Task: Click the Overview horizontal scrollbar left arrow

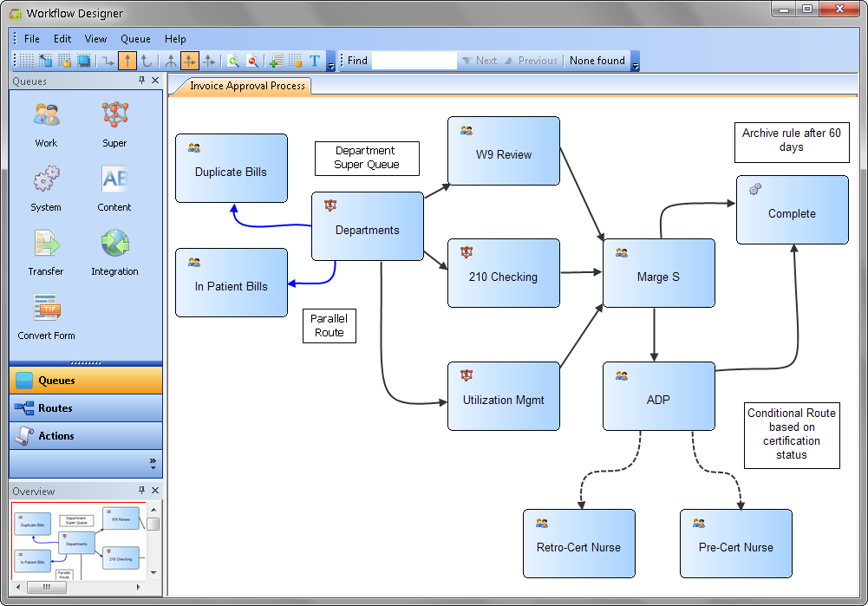Action: tap(18, 587)
